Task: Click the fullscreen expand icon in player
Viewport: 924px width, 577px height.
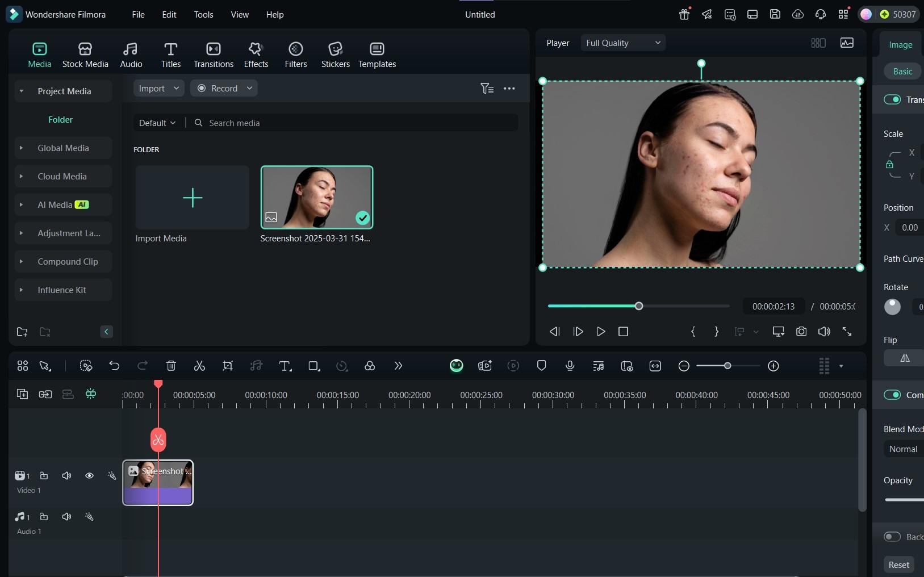Action: coord(847,332)
